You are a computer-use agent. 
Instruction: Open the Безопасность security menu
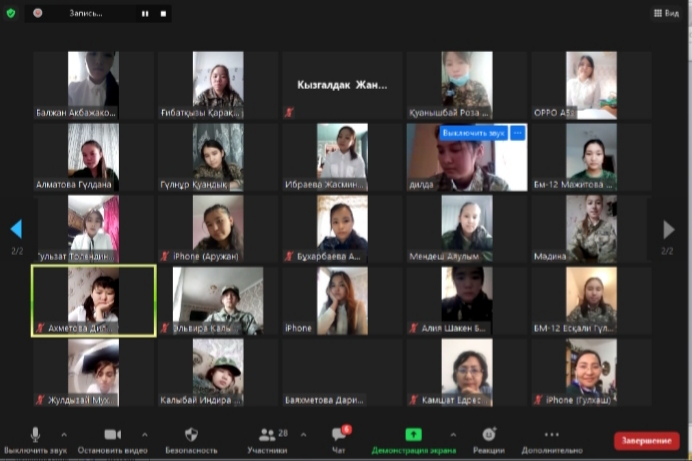(191, 438)
